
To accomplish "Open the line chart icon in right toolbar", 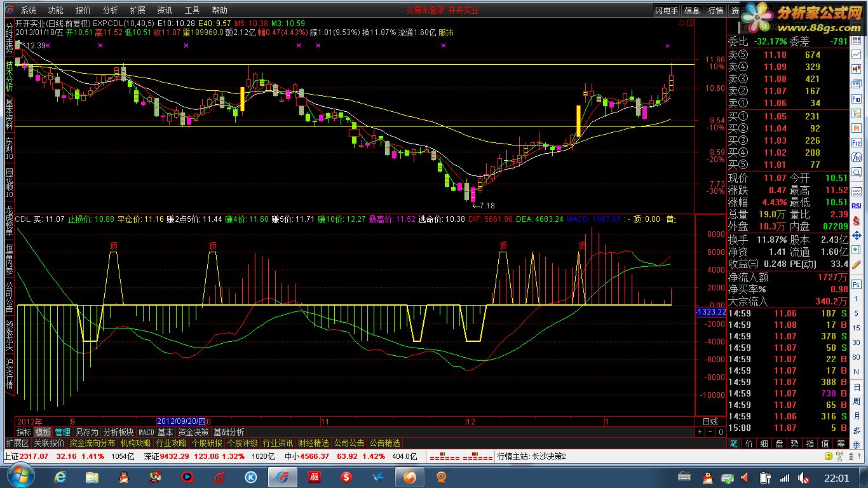I will coord(857,55).
